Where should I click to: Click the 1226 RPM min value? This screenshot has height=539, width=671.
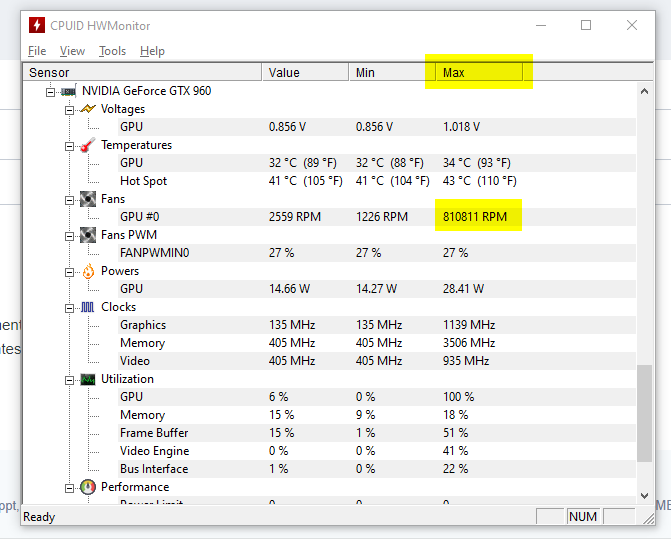click(x=382, y=217)
